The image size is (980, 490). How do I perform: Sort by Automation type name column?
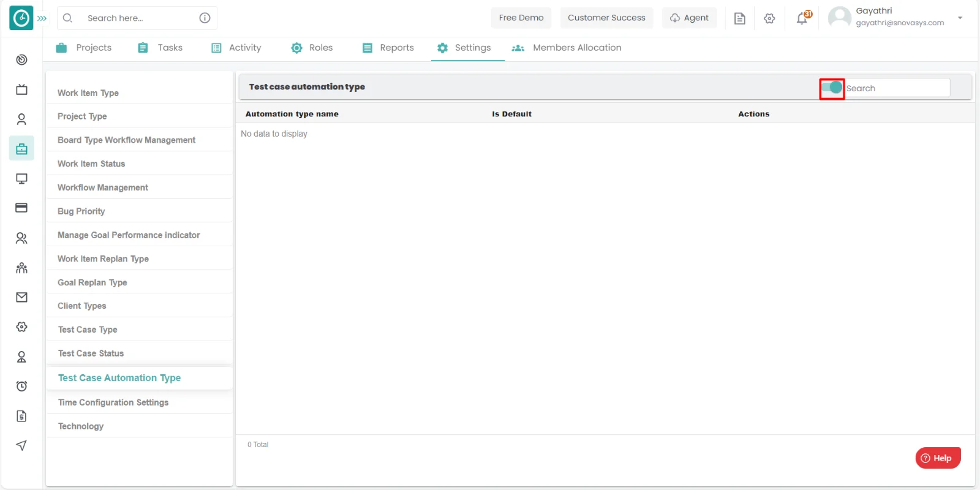(x=292, y=114)
